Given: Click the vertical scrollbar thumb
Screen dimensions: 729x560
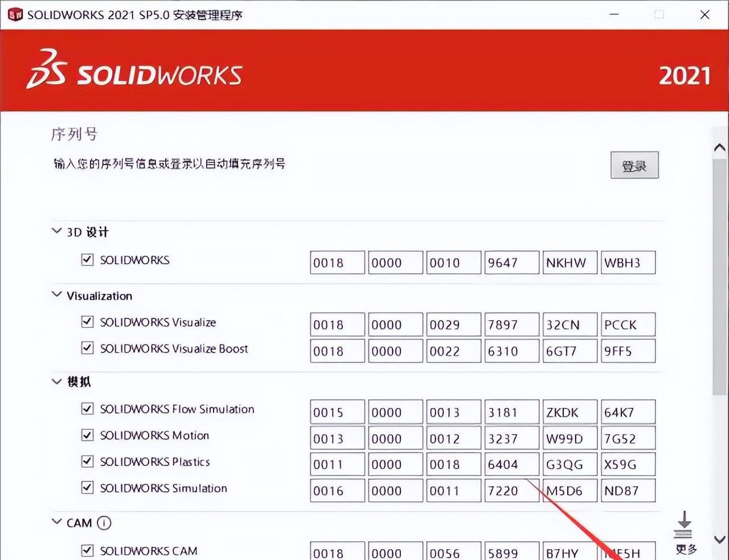Looking at the screenshot, I should point(720,276).
